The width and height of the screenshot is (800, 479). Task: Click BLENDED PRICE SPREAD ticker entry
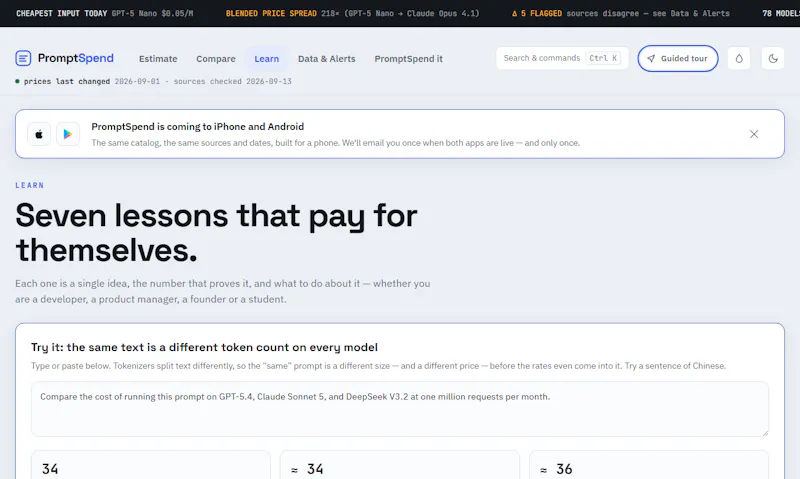tap(353, 13)
